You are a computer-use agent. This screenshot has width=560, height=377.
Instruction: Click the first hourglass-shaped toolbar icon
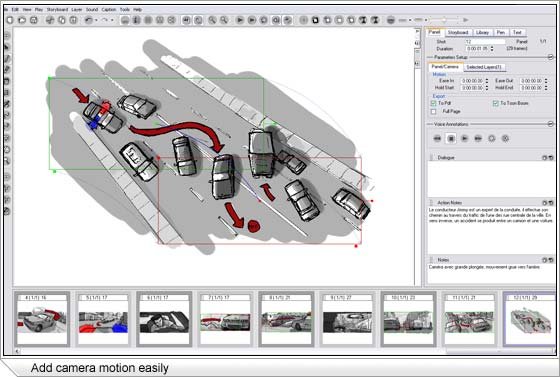point(363,20)
